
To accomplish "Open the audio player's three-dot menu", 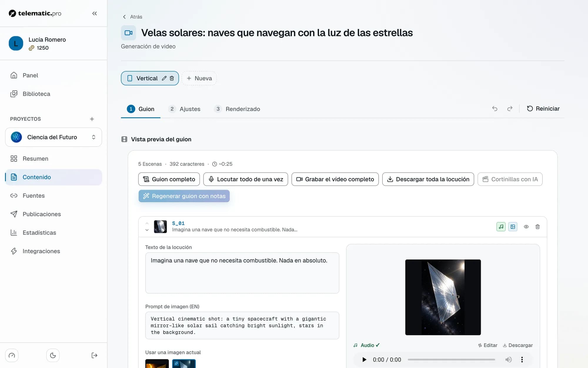I will pos(522,359).
